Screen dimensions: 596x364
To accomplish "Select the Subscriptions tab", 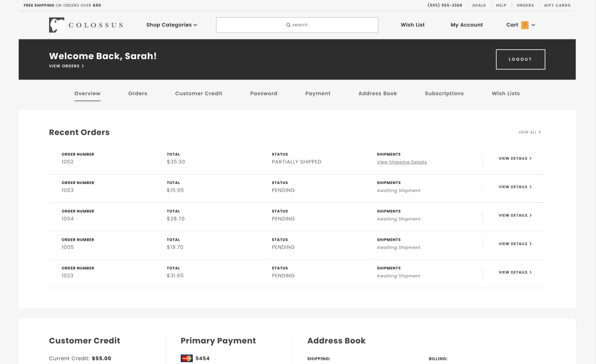I will [x=444, y=94].
